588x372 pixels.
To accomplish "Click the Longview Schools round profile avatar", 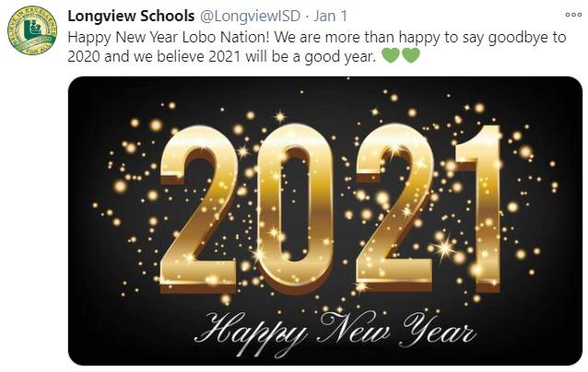I will pos(32,30).
